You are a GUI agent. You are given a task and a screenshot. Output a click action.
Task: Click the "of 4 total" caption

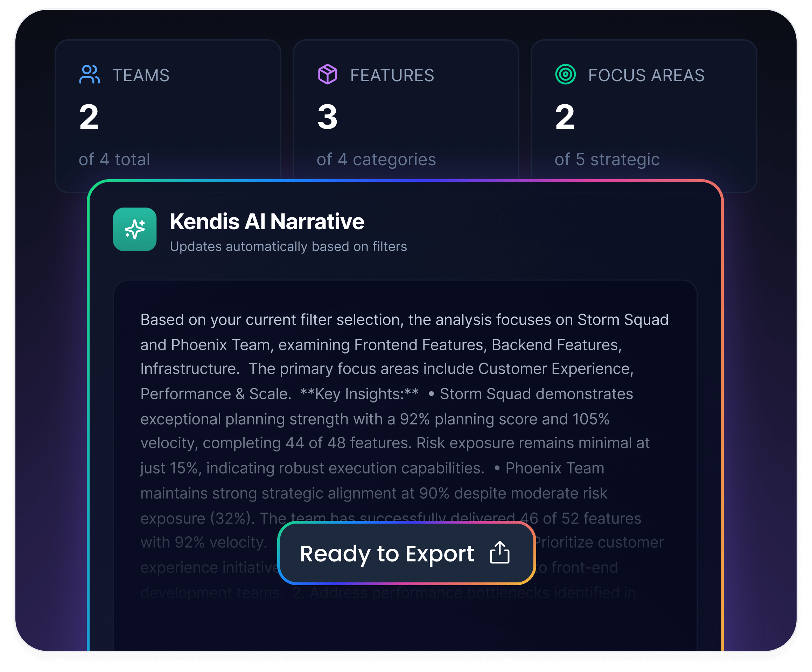click(114, 159)
